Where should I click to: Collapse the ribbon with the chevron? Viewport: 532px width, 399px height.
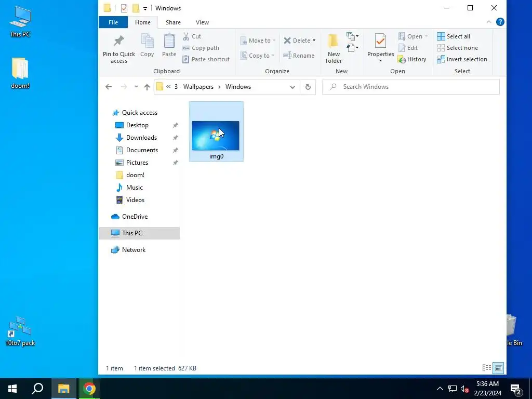pos(488,22)
